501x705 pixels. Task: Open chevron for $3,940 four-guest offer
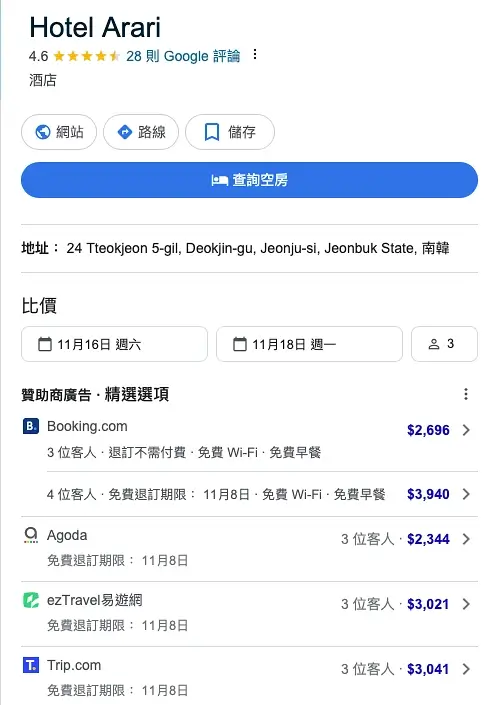tap(466, 494)
